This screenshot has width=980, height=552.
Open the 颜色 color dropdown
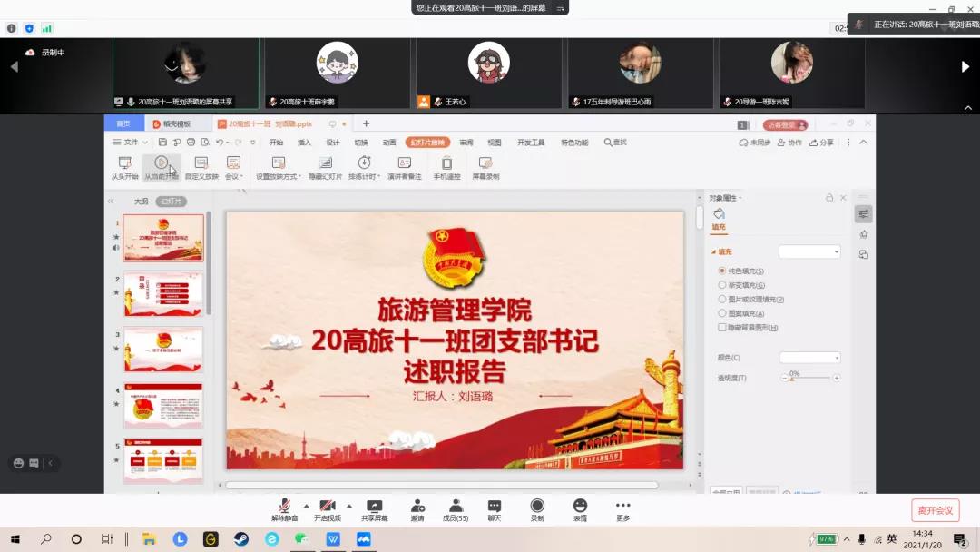pos(809,358)
